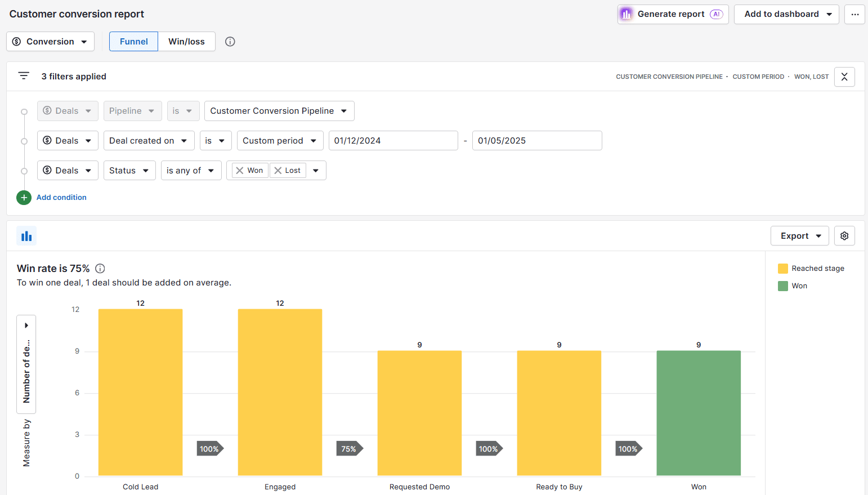Open the Export dropdown
Image resolution: width=868 pixels, height=495 pixels.
coord(799,235)
